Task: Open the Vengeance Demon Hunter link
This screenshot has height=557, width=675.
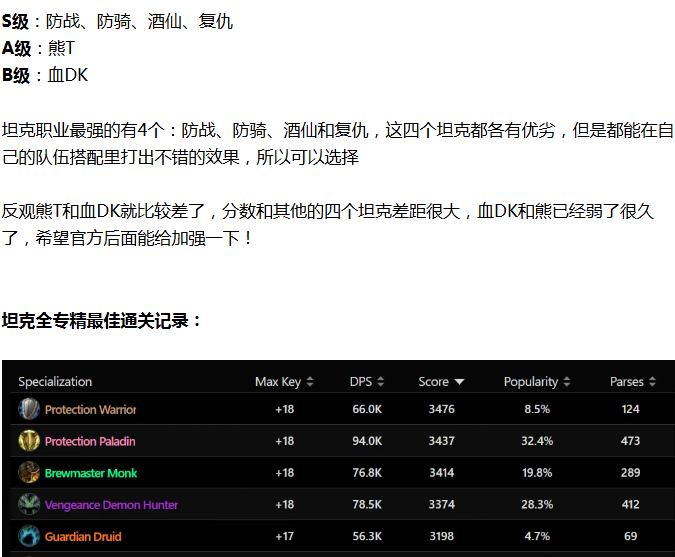Action: click(111, 505)
